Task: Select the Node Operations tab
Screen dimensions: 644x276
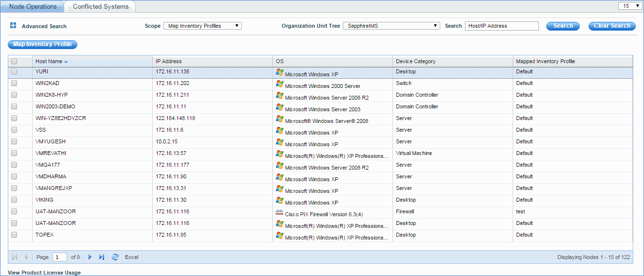Action: [x=33, y=6]
